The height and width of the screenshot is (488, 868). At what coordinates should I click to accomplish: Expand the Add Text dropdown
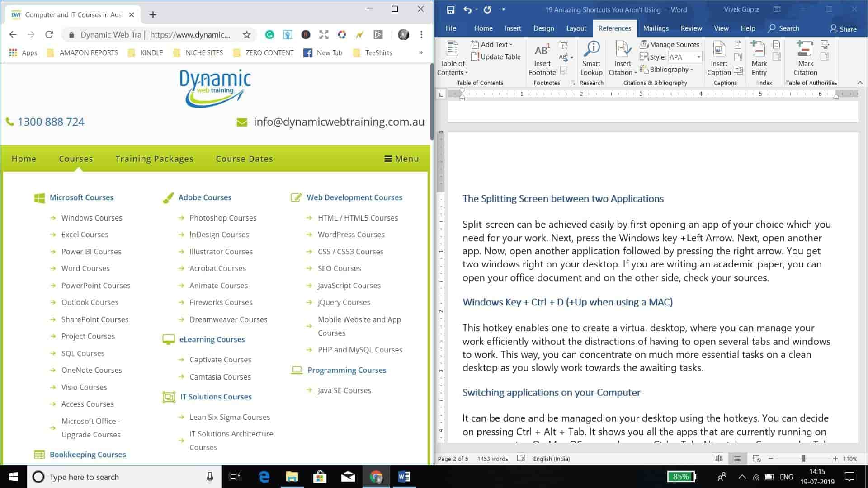496,44
